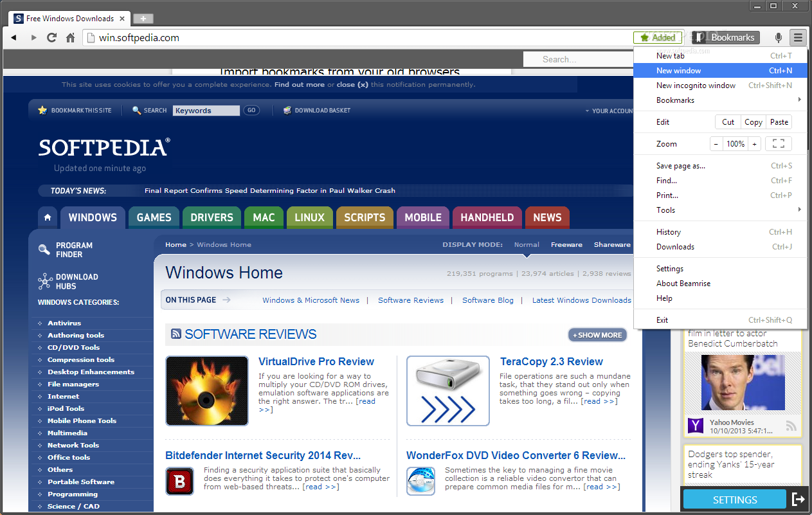This screenshot has width=812, height=515.
Task: Click the blue SETTINGS button
Action: pyautogui.click(x=734, y=500)
